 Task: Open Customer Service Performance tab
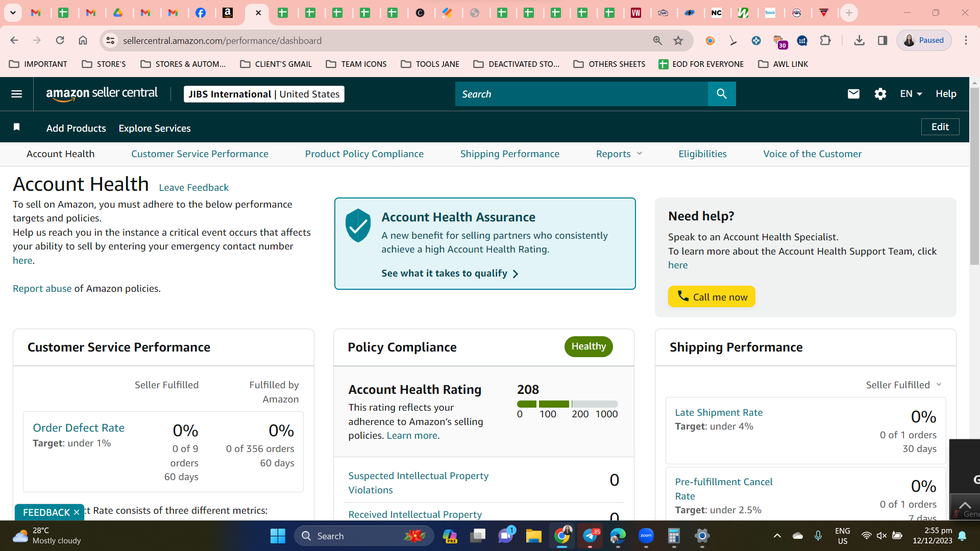click(x=200, y=154)
